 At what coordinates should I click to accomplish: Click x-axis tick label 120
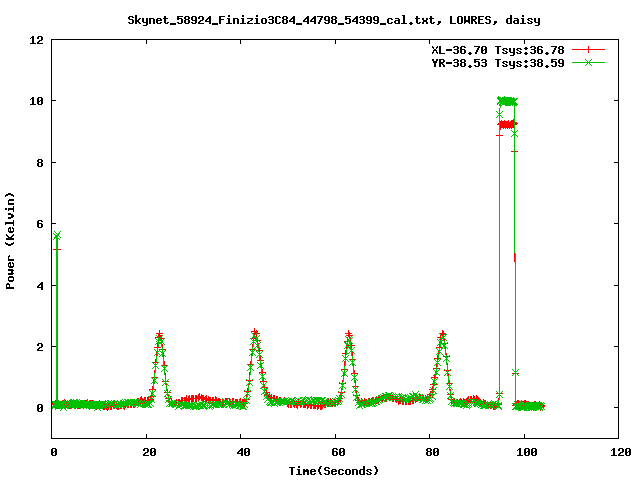point(621,452)
